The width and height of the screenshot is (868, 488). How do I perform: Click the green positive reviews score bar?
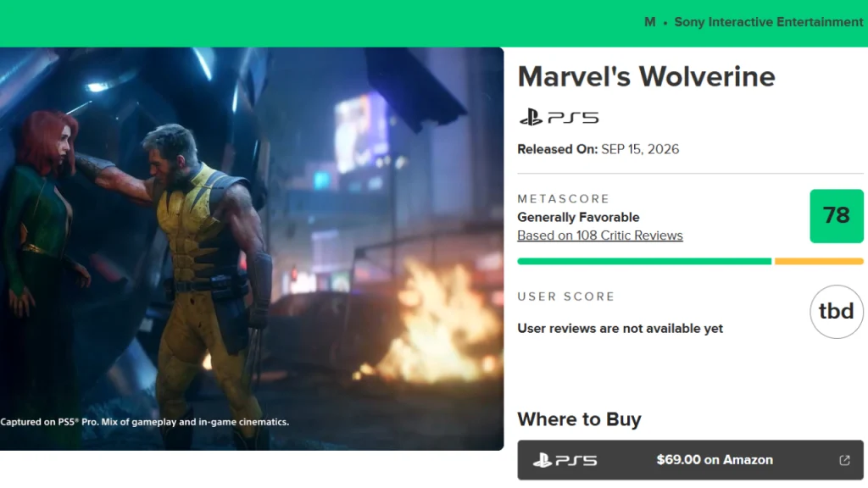click(x=644, y=261)
